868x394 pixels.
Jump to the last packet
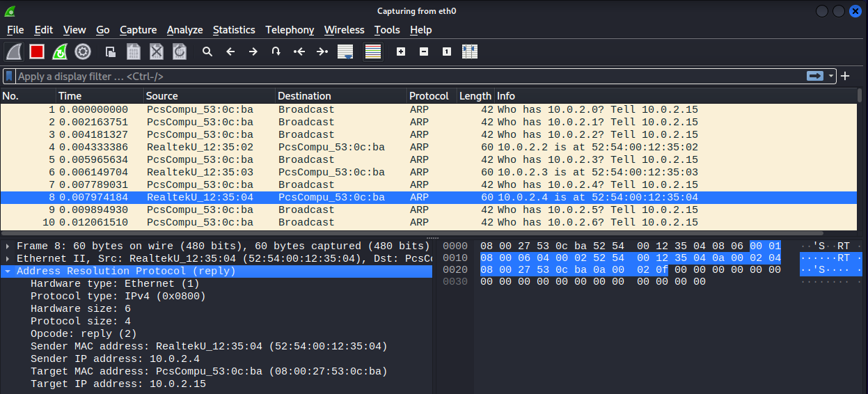pyautogui.click(x=322, y=52)
